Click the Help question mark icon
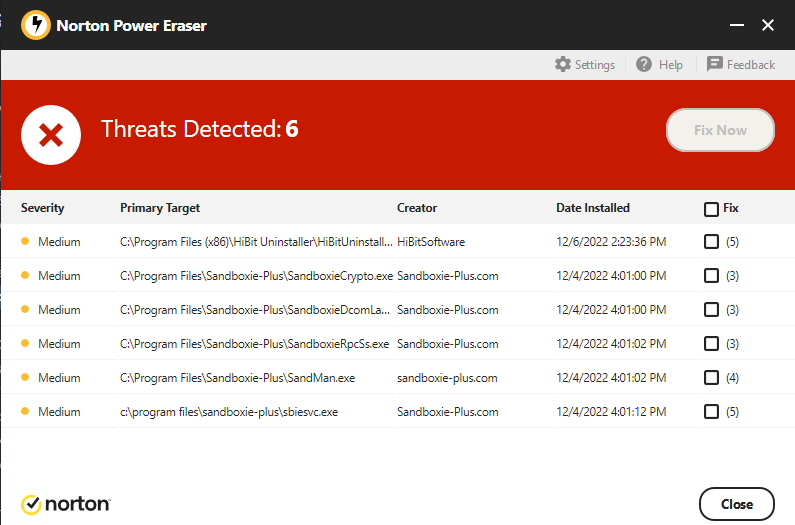 [x=644, y=64]
